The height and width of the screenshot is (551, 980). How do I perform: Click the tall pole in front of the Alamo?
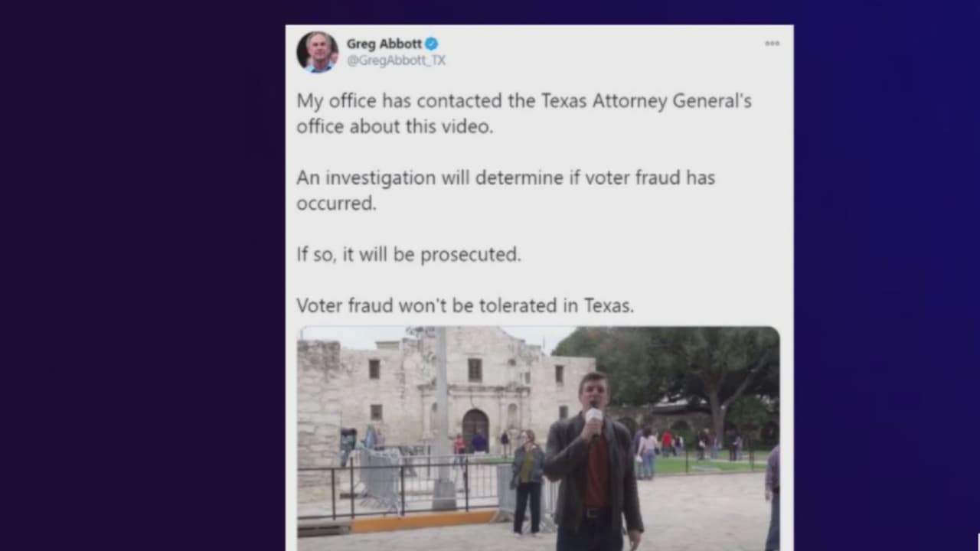(443, 419)
